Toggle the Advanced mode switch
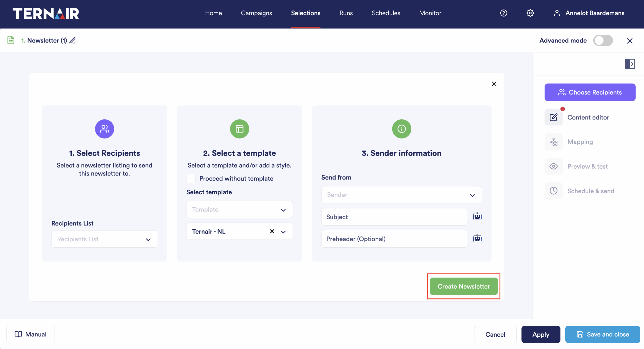The width and height of the screenshot is (644, 349). pos(603,40)
